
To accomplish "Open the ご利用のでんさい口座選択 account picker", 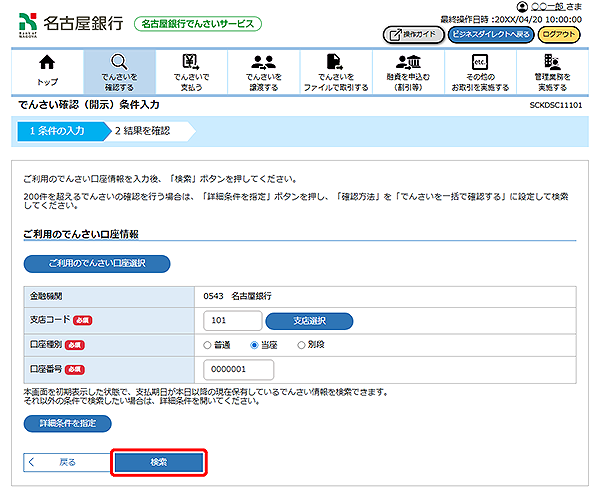I will [x=96, y=264].
